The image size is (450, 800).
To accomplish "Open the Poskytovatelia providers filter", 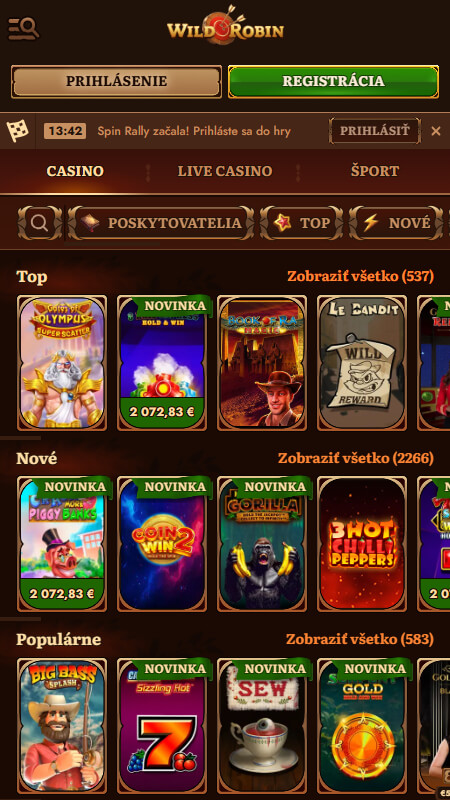I will [x=161, y=223].
